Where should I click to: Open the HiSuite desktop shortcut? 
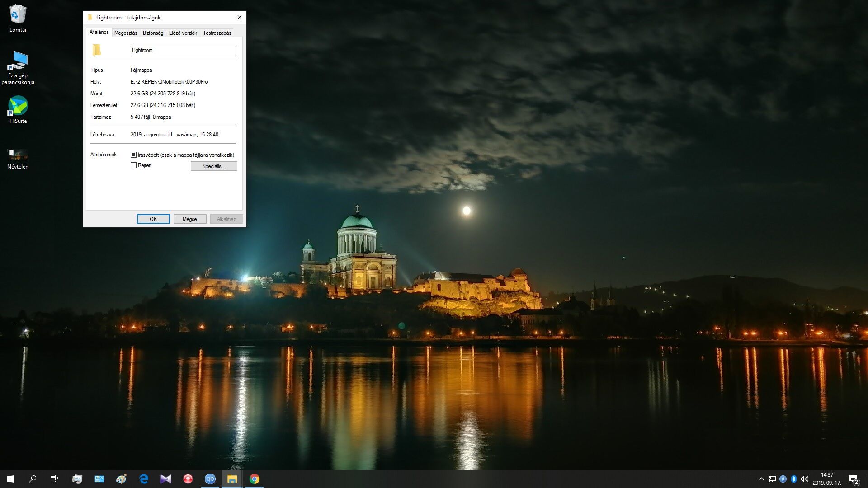point(18,106)
